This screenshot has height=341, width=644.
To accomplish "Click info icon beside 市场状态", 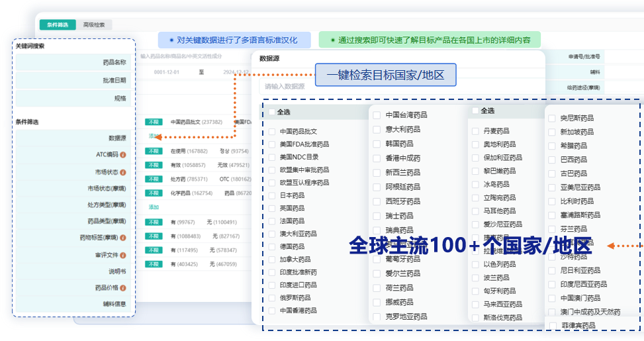I will coord(123,172).
